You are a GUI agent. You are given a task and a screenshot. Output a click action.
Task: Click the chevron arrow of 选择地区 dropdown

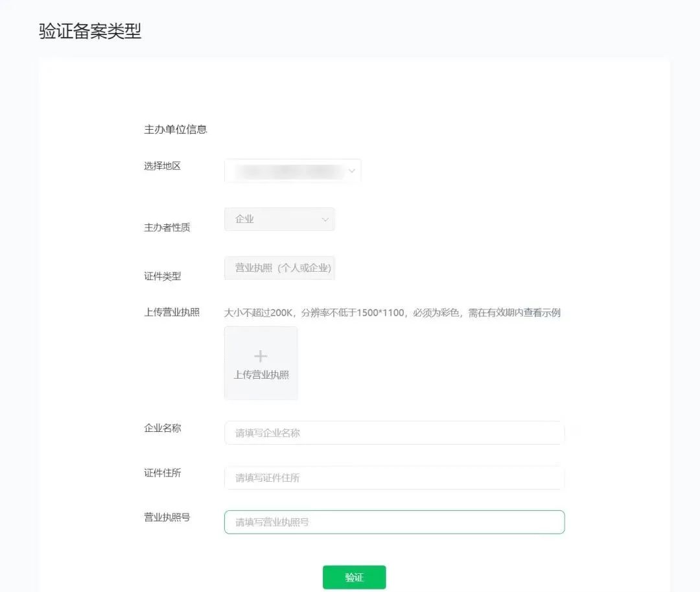click(352, 171)
